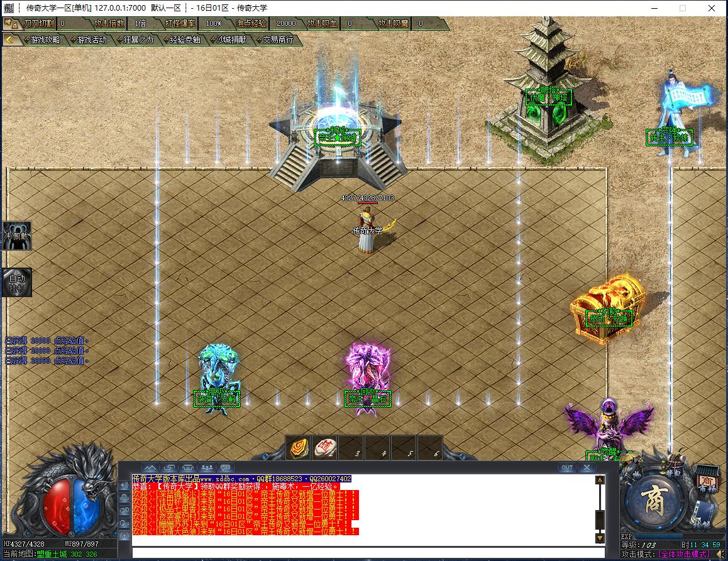728x561 pixels.
Task: Click the game window app icon
Action: [x=8, y=8]
